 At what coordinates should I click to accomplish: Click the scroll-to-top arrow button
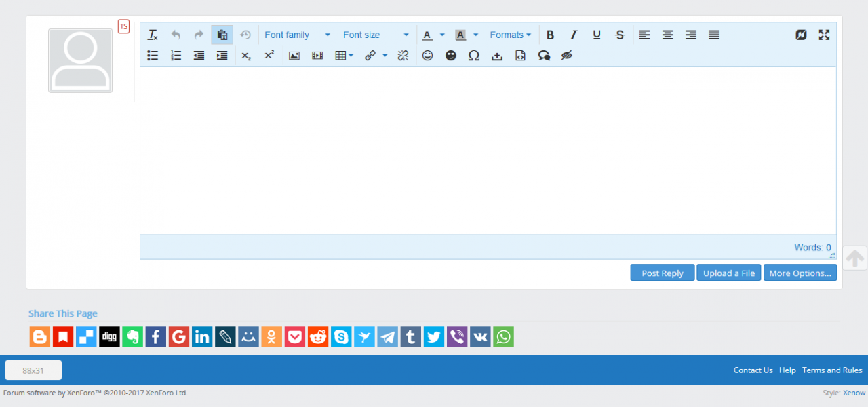click(855, 258)
